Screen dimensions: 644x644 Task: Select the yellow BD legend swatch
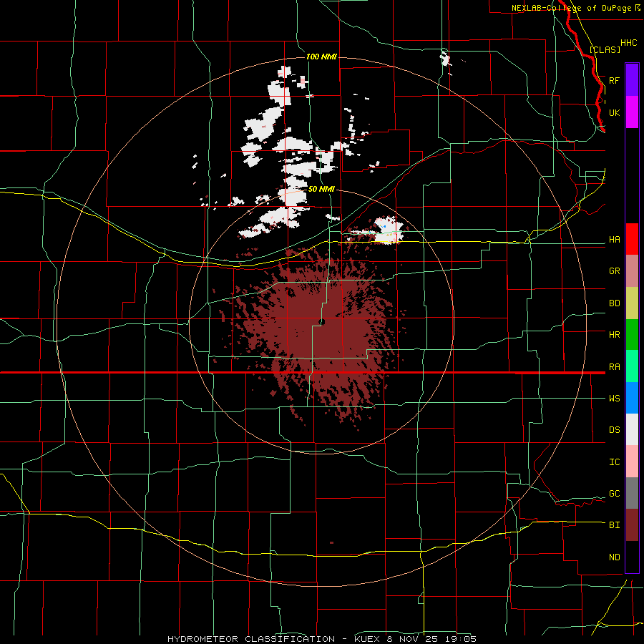click(x=632, y=303)
